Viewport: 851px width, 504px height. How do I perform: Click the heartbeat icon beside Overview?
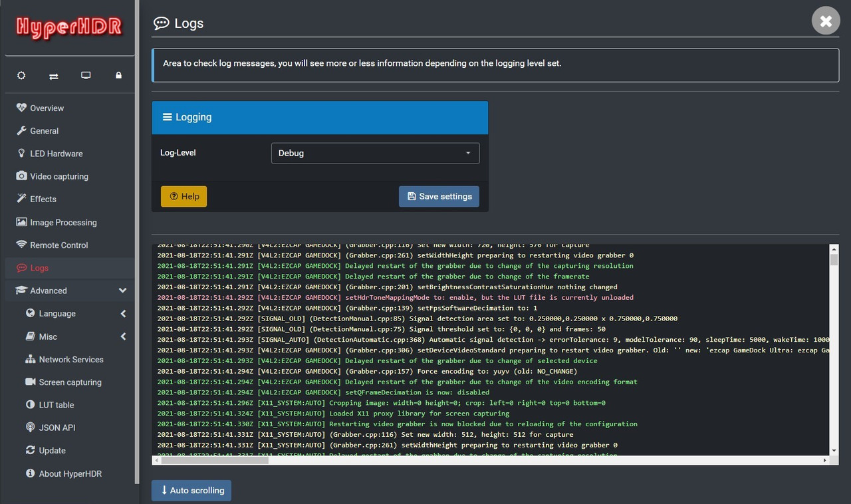21,108
